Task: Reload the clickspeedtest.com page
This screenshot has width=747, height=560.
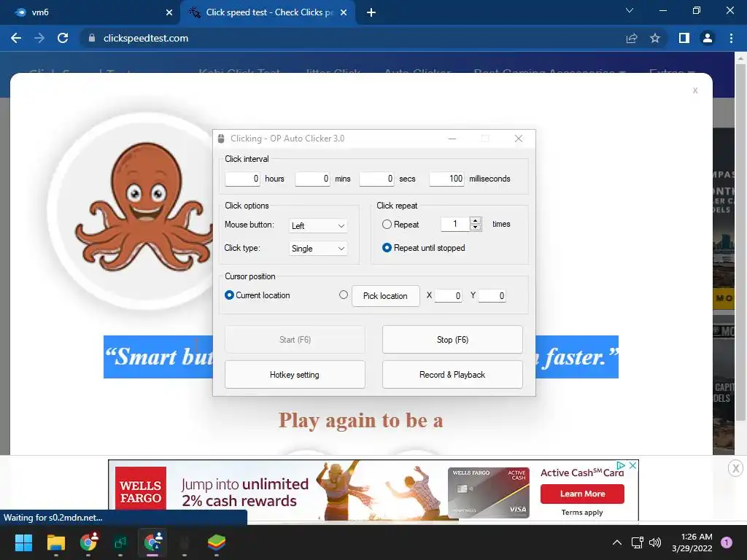Action: click(63, 38)
